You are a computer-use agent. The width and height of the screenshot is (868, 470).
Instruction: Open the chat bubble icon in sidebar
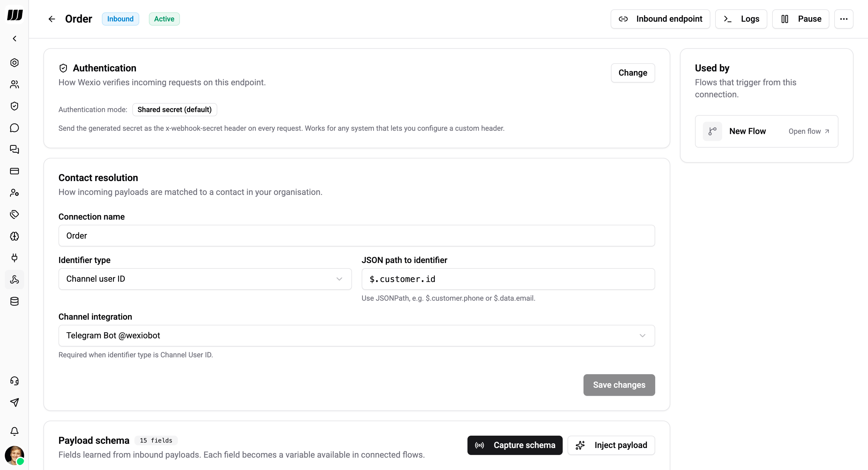pos(14,128)
